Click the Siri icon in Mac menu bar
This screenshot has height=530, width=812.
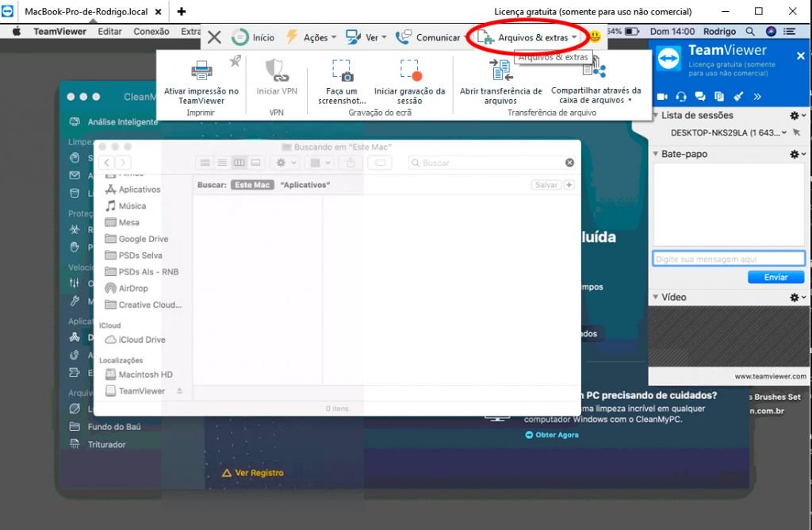tap(771, 32)
